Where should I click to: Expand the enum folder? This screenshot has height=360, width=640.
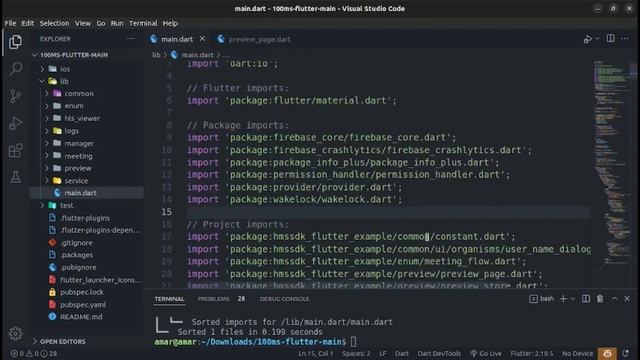click(74, 106)
